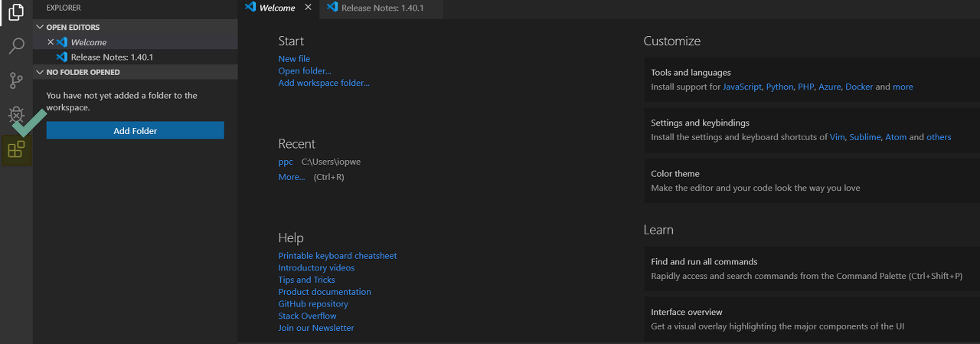This screenshot has width=980, height=344.
Task: Open Printable keyboard cheatsheet link
Action: (x=338, y=256)
